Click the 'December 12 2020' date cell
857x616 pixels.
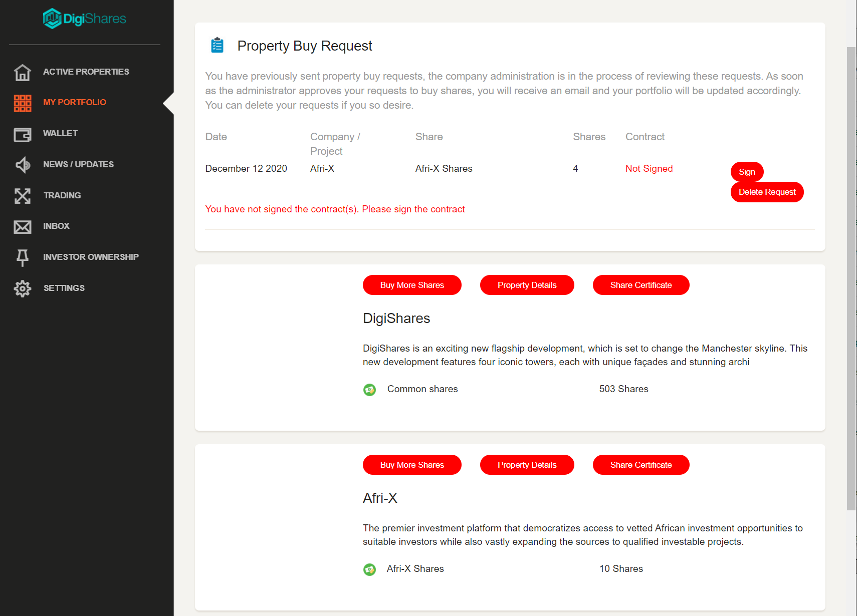click(x=246, y=169)
